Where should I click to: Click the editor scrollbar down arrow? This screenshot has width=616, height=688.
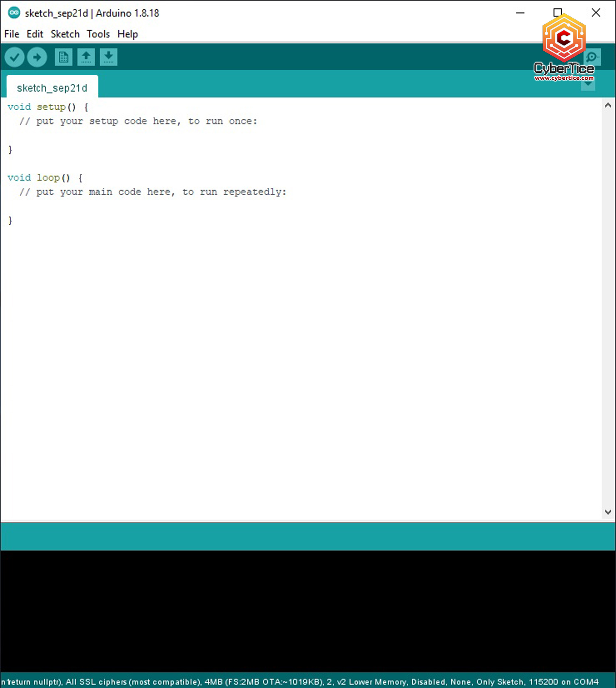pos(608,512)
